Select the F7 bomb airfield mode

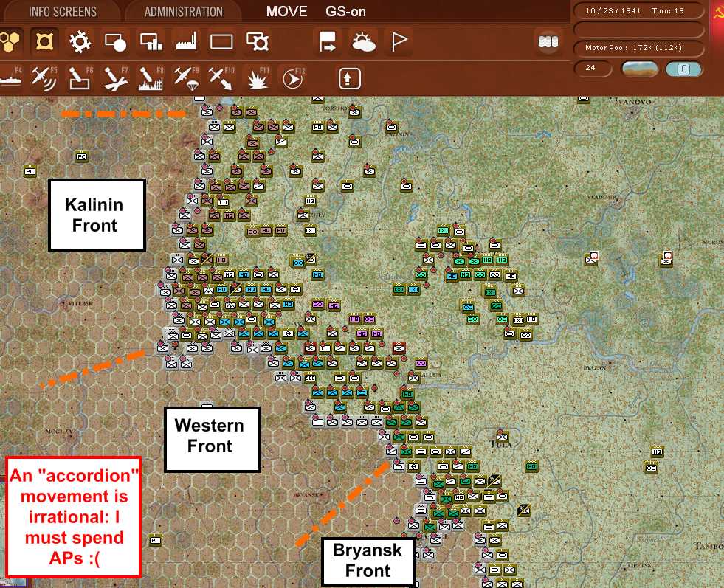coord(115,78)
